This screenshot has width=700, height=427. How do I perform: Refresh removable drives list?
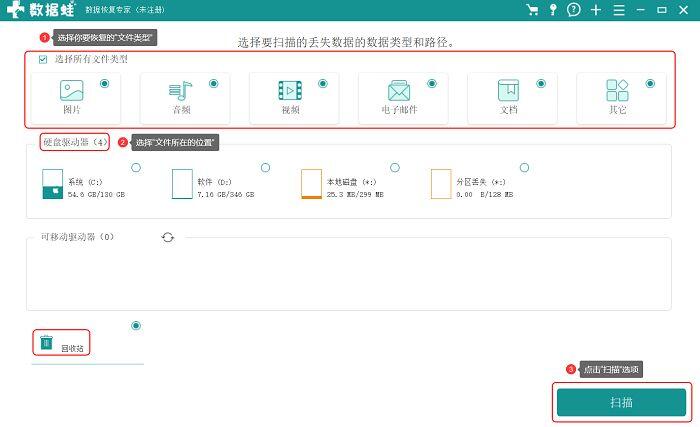pos(167,237)
